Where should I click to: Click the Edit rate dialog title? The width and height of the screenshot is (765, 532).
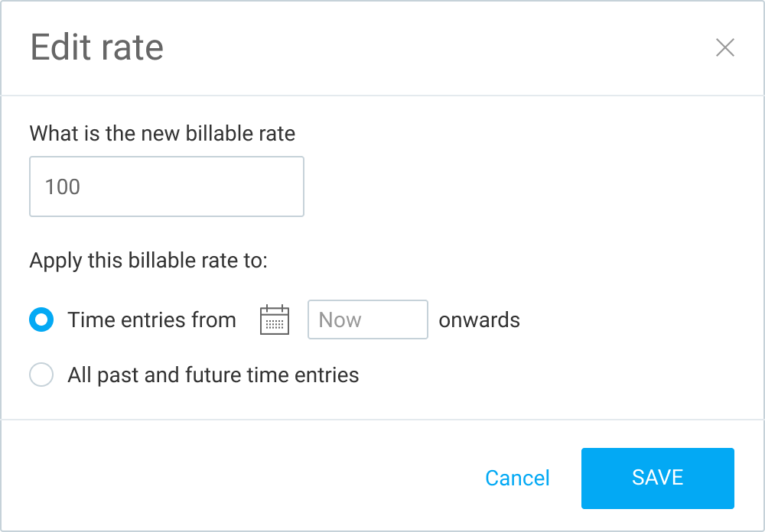click(96, 47)
